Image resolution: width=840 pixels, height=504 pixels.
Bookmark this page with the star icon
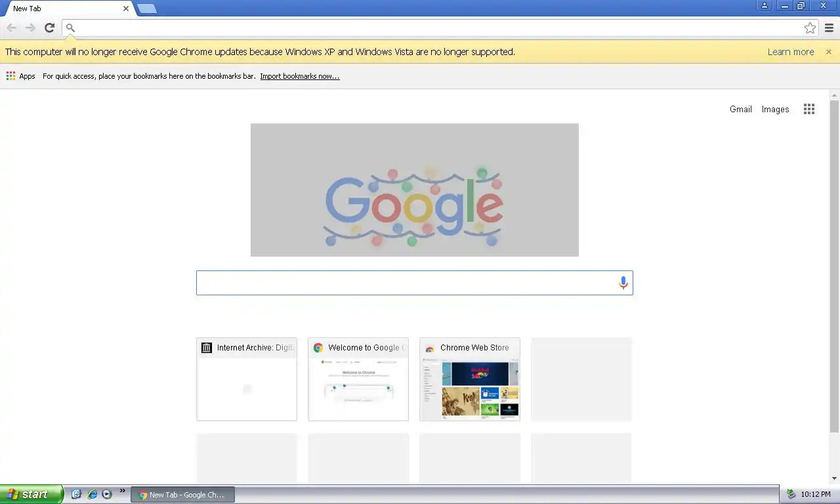click(x=810, y=28)
